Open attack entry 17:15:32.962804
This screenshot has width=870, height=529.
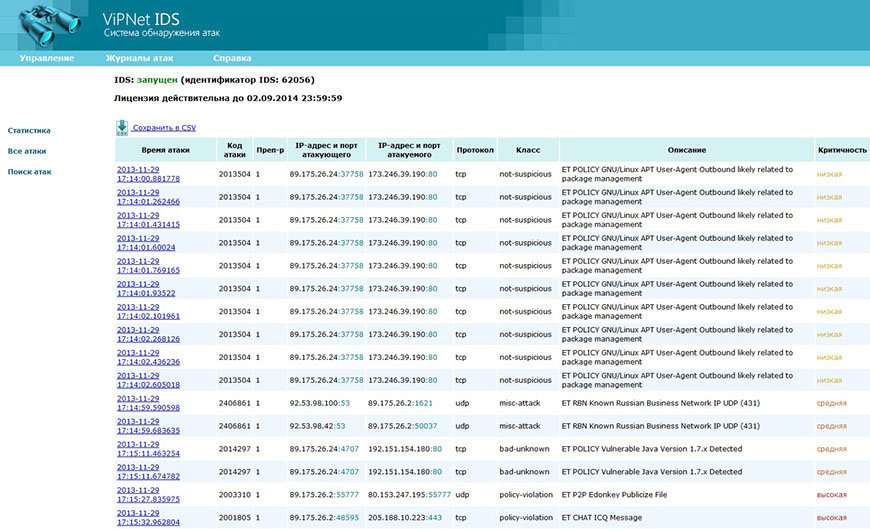[x=148, y=517]
